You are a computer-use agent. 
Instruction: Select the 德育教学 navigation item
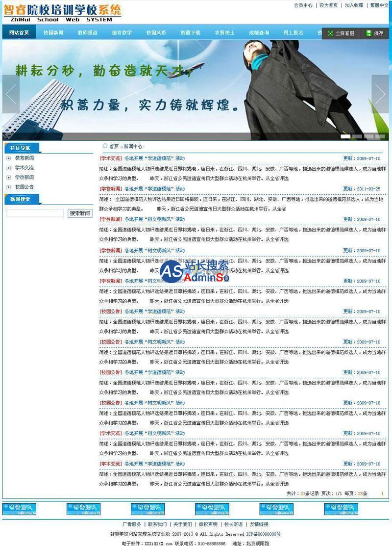tap(122, 33)
